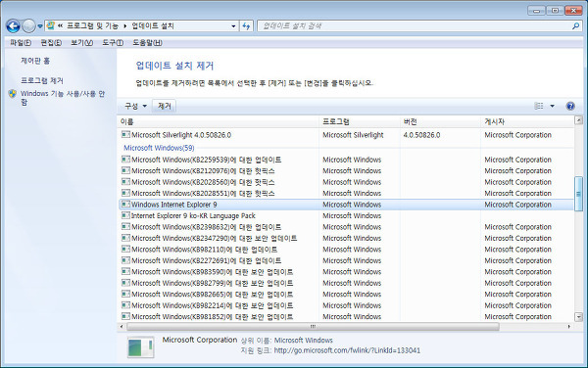588x368 pixels.
Task: Click icon of KB982665 security update row
Action: [x=125, y=294]
